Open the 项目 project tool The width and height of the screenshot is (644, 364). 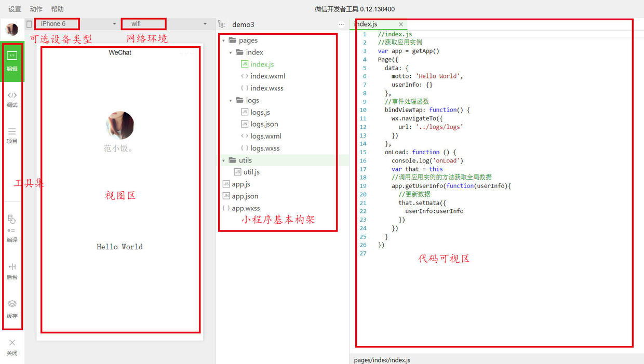coord(12,136)
